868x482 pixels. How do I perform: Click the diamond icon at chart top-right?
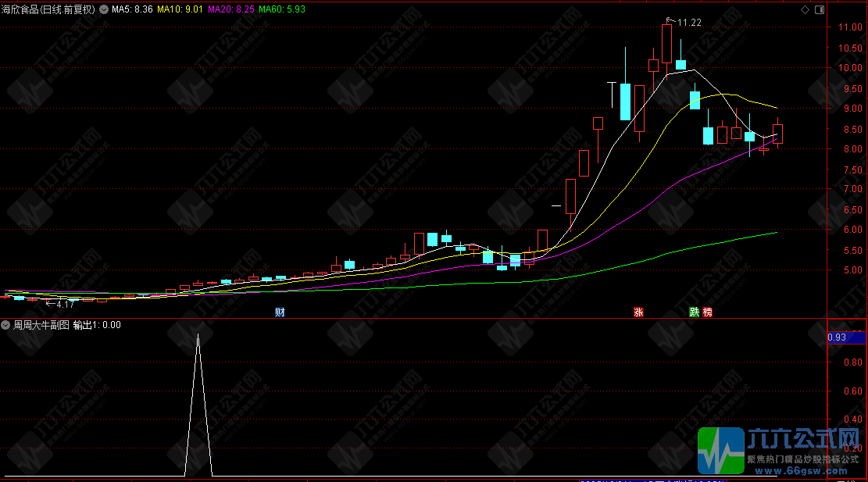[x=805, y=9]
